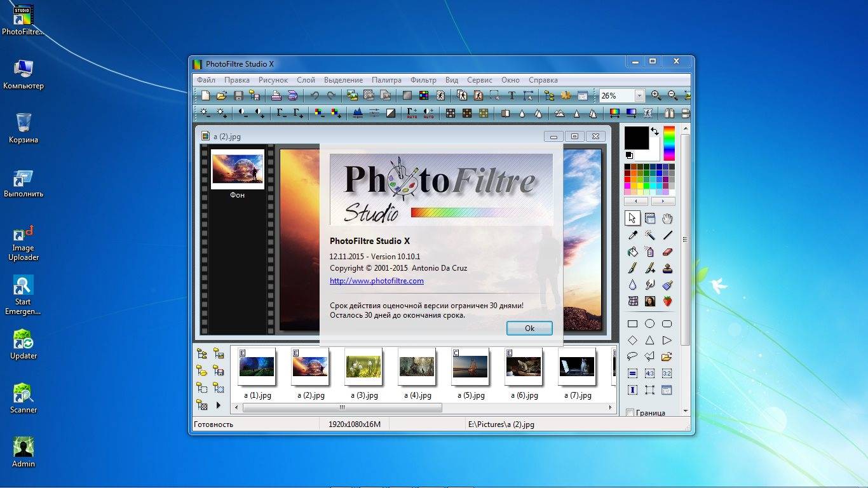Select the Rectangle selection shape
This screenshot has width=868, height=488.
pyautogui.click(x=632, y=323)
